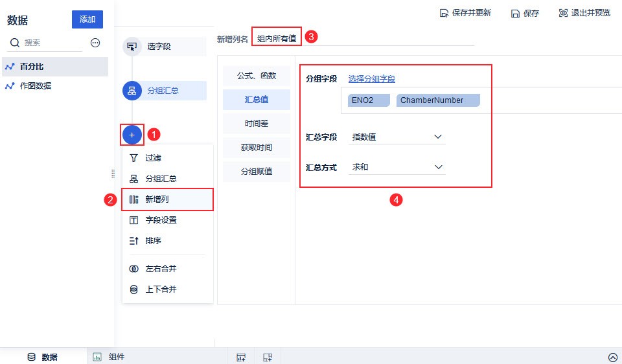622x364 pixels.
Task: Open the more options ellipsis icon beside search
Action: pos(95,43)
